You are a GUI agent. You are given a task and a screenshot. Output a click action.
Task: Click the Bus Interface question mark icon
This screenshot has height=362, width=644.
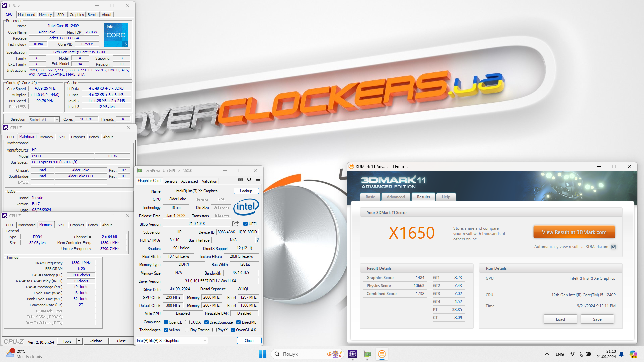(x=257, y=240)
